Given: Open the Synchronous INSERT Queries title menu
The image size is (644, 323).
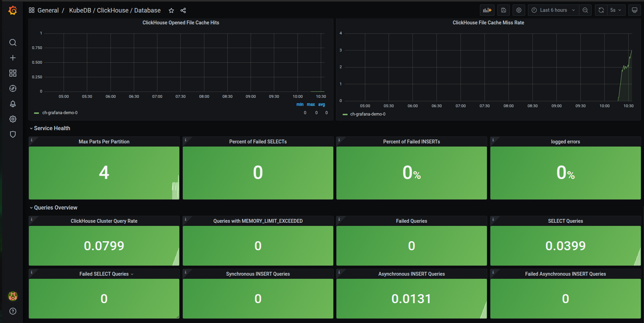Looking at the screenshot, I should [x=258, y=274].
